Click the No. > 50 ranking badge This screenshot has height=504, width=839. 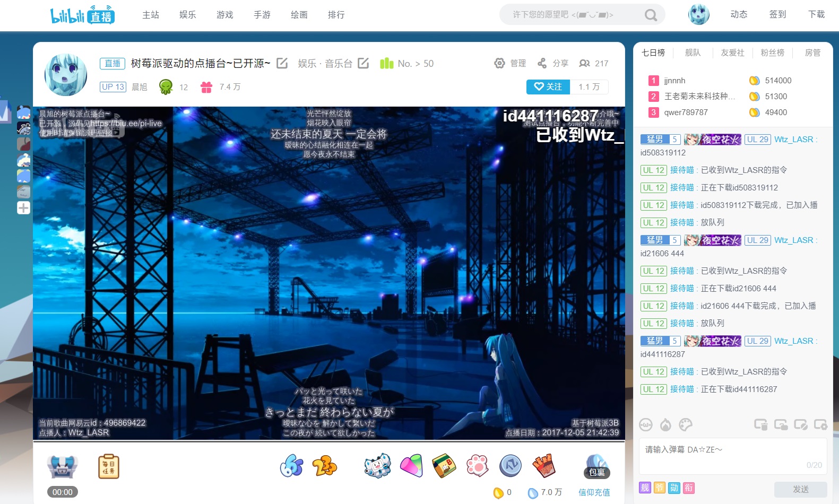click(x=407, y=63)
